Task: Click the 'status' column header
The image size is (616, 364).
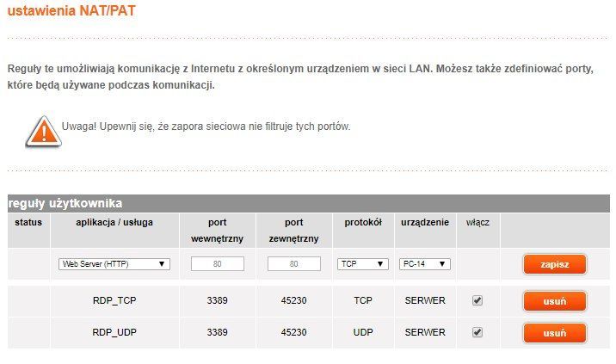Action: tap(28, 222)
